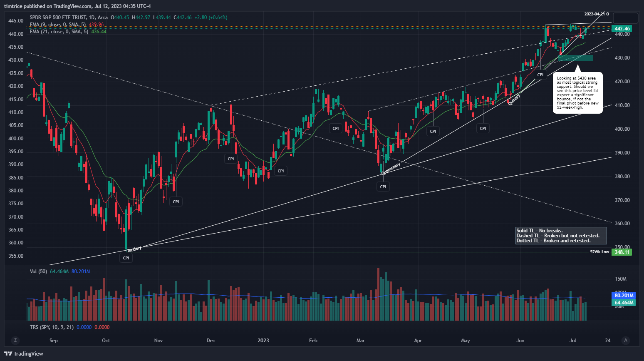
Task: Select the $430 area callout note
Action: 578,92
